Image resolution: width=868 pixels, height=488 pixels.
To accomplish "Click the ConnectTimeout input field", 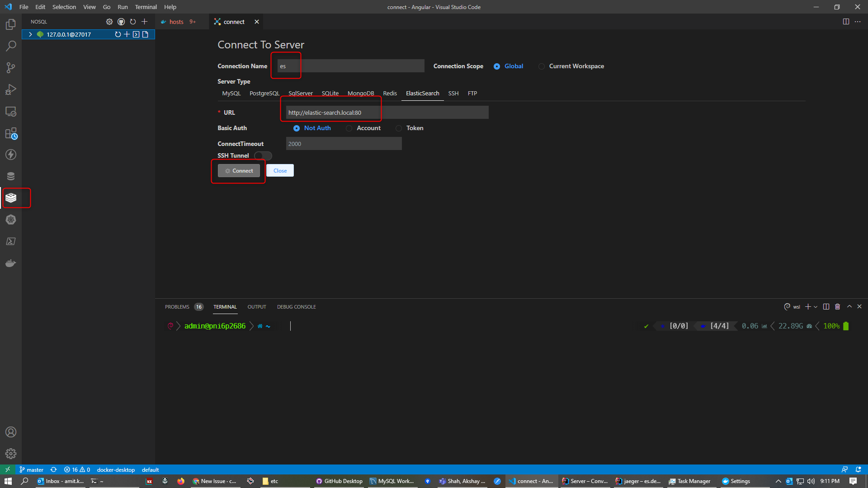I will pos(344,144).
